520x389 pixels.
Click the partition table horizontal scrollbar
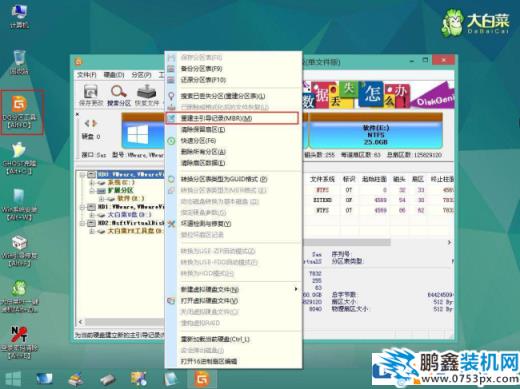coord(347,242)
